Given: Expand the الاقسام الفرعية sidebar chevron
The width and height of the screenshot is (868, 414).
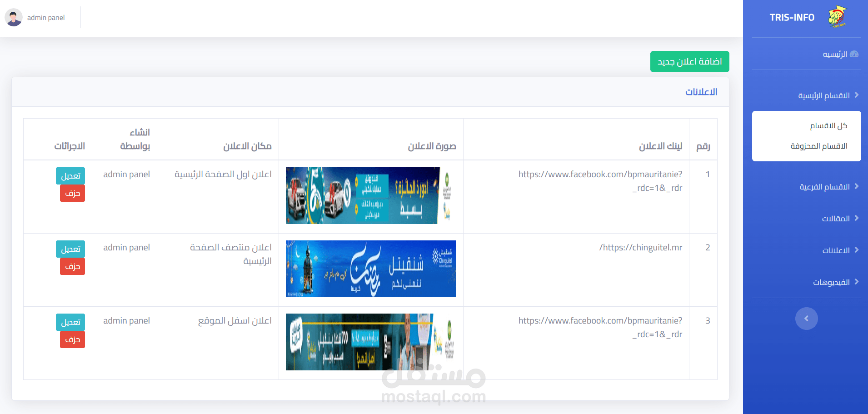Looking at the screenshot, I should (x=857, y=186).
